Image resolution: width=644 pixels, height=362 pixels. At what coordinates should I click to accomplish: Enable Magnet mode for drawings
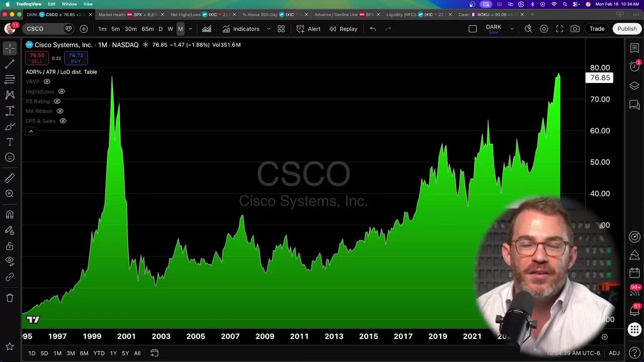click(10, 215)
